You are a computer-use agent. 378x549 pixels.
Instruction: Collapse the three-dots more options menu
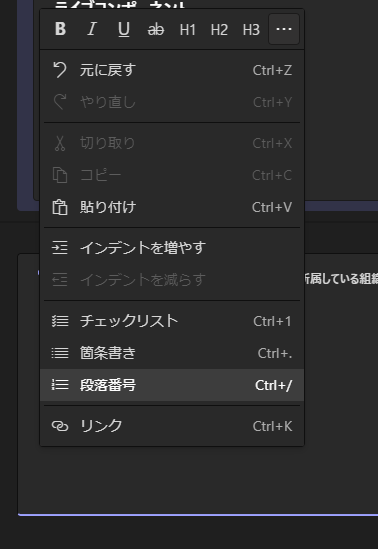pos(284,29)
